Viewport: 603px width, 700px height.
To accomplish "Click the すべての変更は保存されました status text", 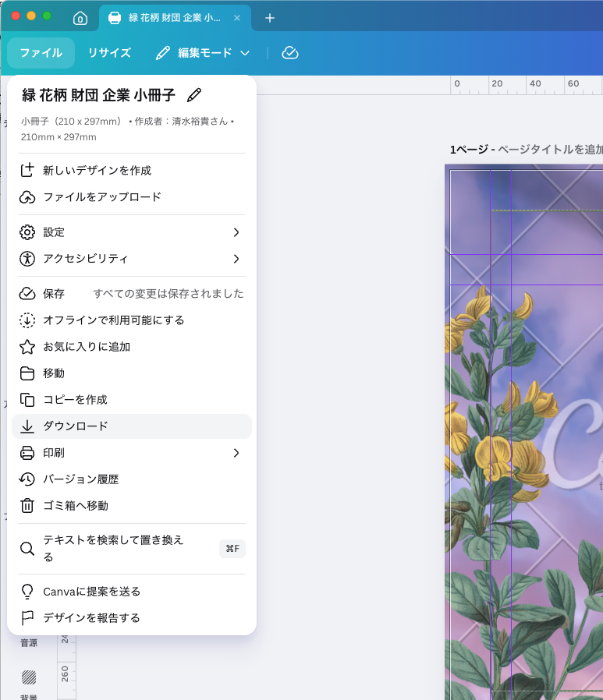I will pos(168,294).
